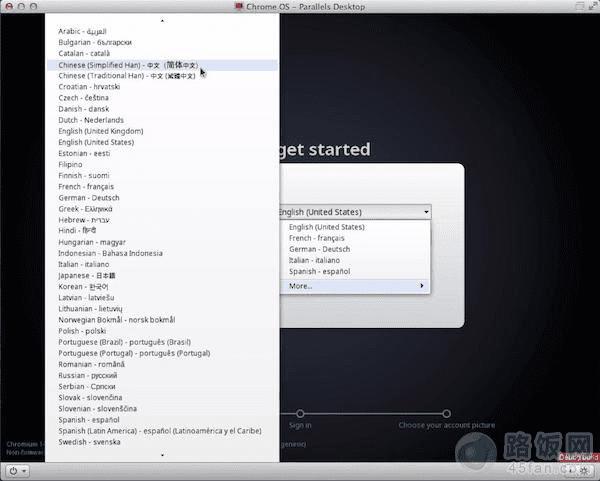The height and width of the screenshot is (481, 600).
Task: Choose English (United Kingdom) in long list
Action: pyautogui.click(x=162, y=131)
